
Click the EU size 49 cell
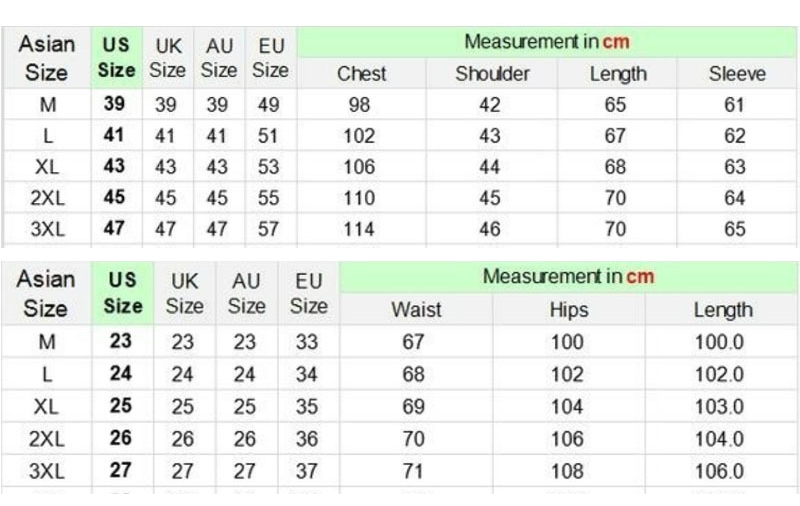coord(268,105)
